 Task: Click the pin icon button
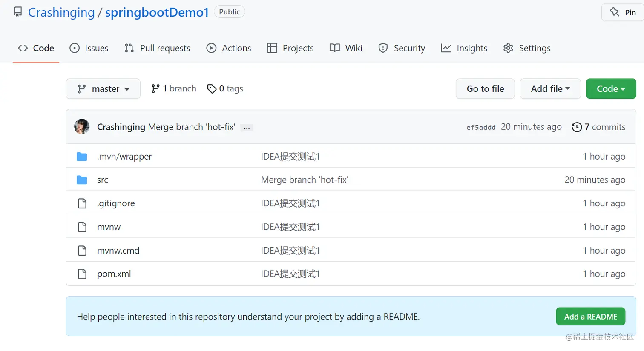[623, 12]
